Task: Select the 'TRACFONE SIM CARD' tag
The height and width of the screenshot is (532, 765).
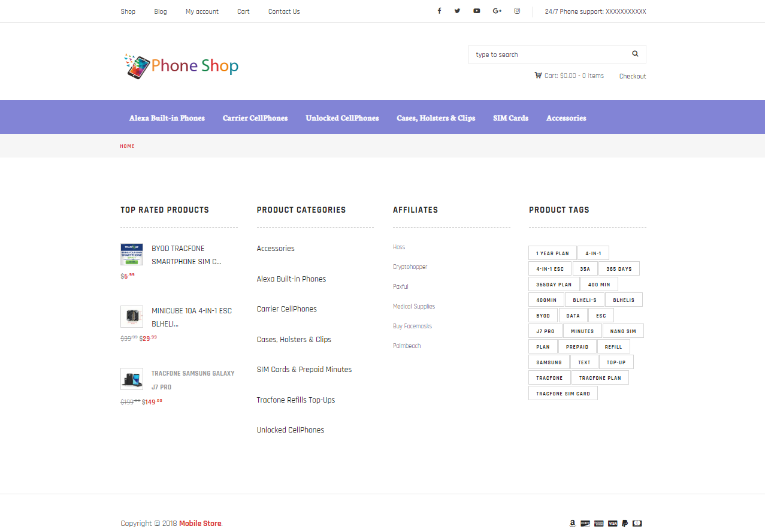Action: coord(563,393)
